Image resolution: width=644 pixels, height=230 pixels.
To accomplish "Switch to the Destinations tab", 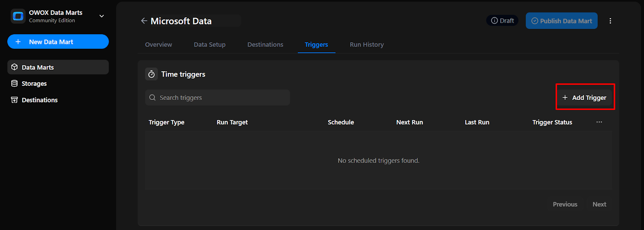I will [x=265, y=45].
